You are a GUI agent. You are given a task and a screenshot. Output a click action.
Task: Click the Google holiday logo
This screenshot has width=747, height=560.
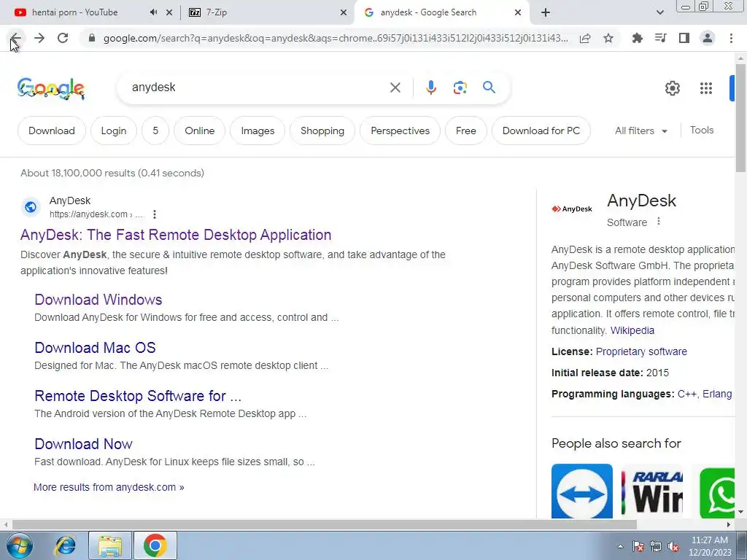51,88
